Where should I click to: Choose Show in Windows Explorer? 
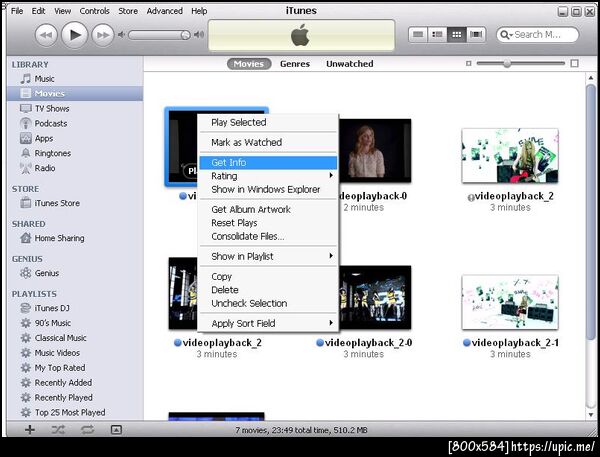pos(268,189)
